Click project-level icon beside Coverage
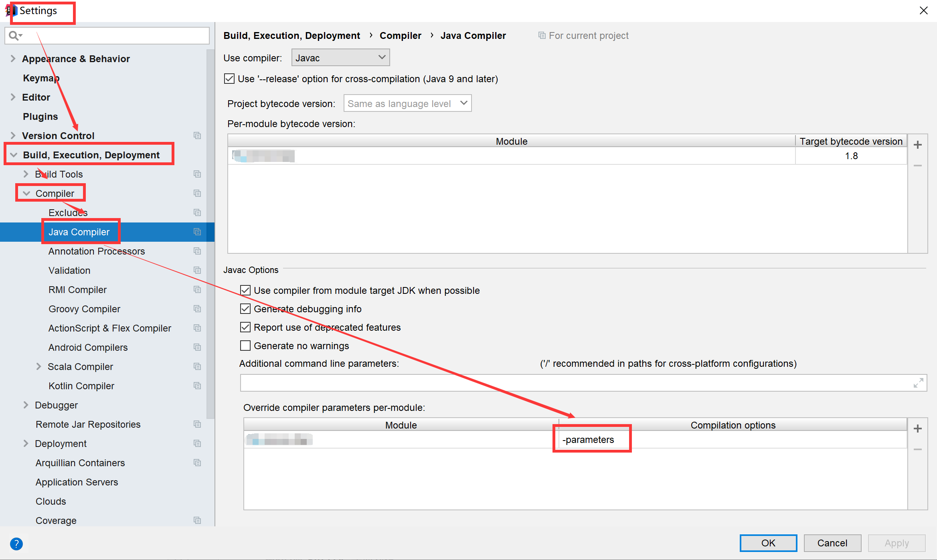This screenshot has height=560, width=937. pyautogui.click(x=197, y=520)
